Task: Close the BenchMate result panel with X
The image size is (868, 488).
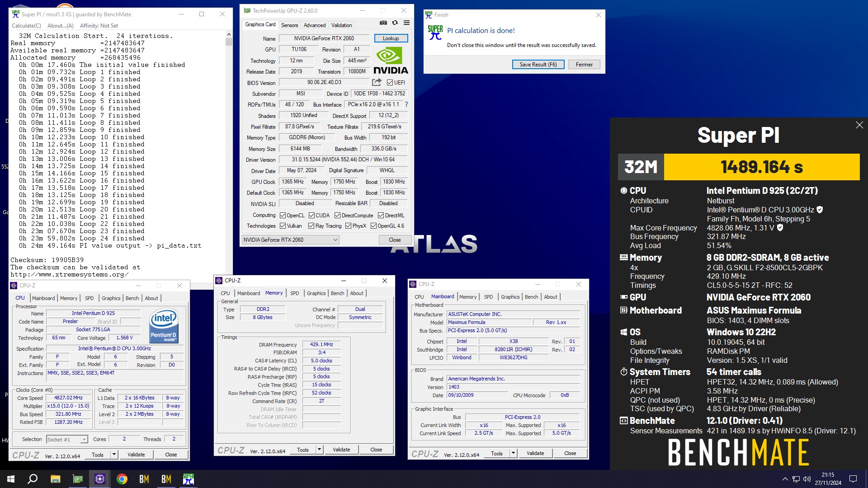Action: [859, 125]
